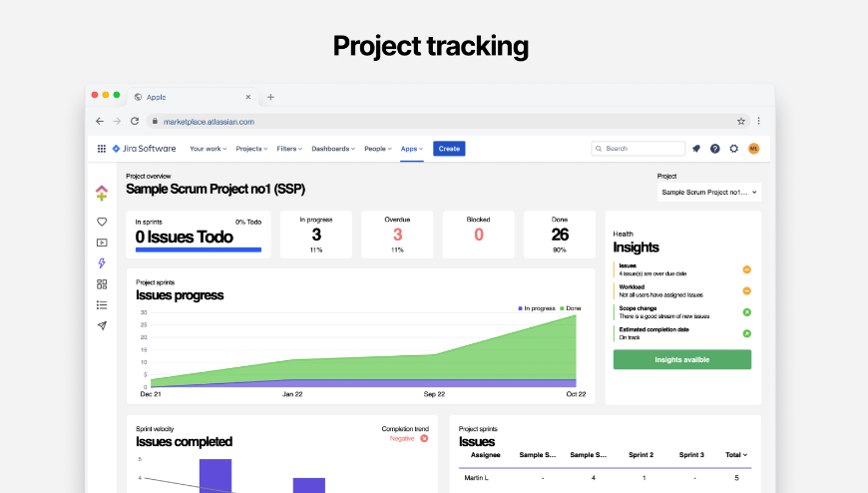Click the site lock icon in address bar

[155, 122]
